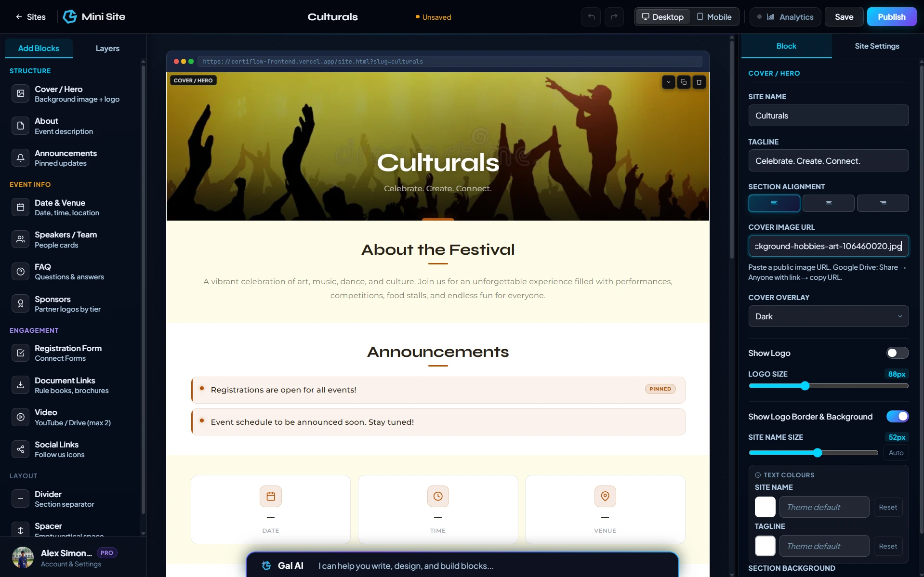
Task: Move the Cover / Hero block down
Action: click(x=668, y=82)
